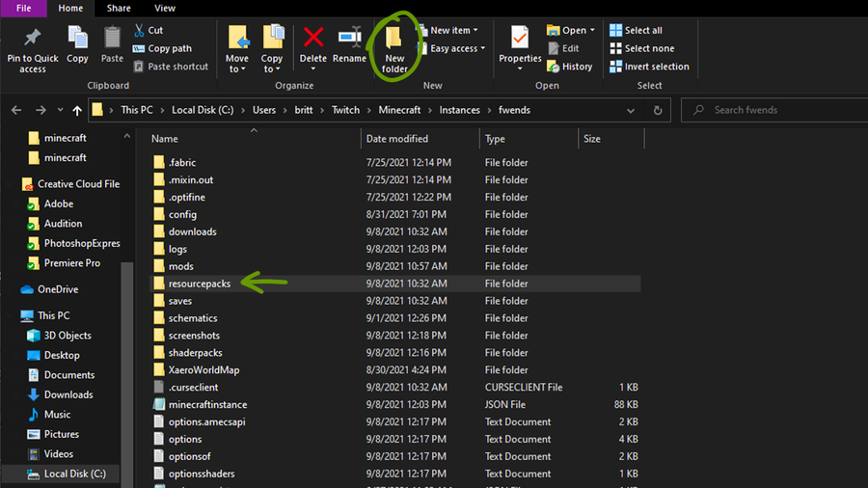Open Downloads in navigation pane
This screenshot has height=488, width=868.
61,395
